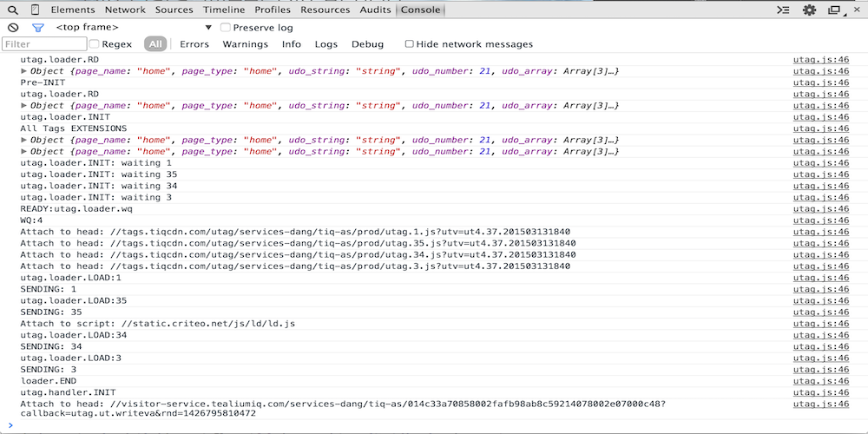
Task: Click the utag.3.js Attach to head line
Action: pos(295,266)
